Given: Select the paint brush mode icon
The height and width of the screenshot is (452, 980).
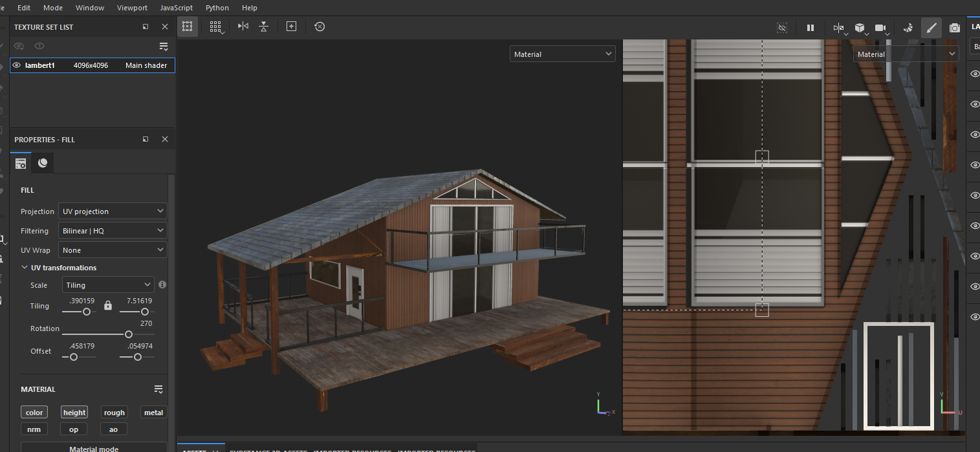Looking at the screenshot, I should point(931,28).
